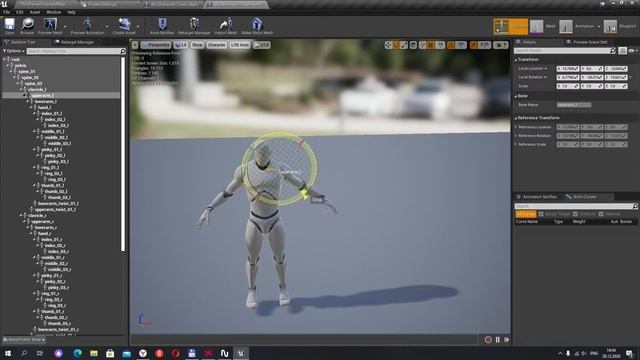Image resolution: width=640 pixels, height=360 pixels.
Task: Click the Preview Animation icon
Action: [87, 24]
